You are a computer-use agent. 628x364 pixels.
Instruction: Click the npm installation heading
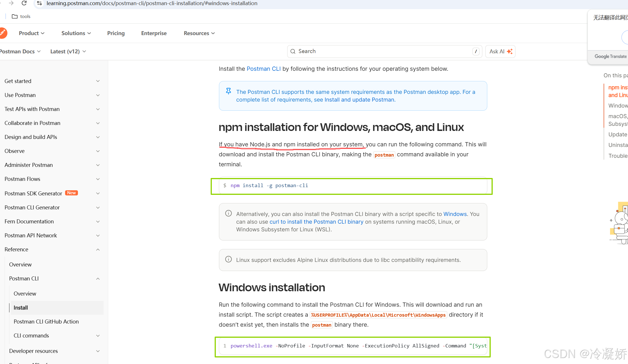click(341, 127)
